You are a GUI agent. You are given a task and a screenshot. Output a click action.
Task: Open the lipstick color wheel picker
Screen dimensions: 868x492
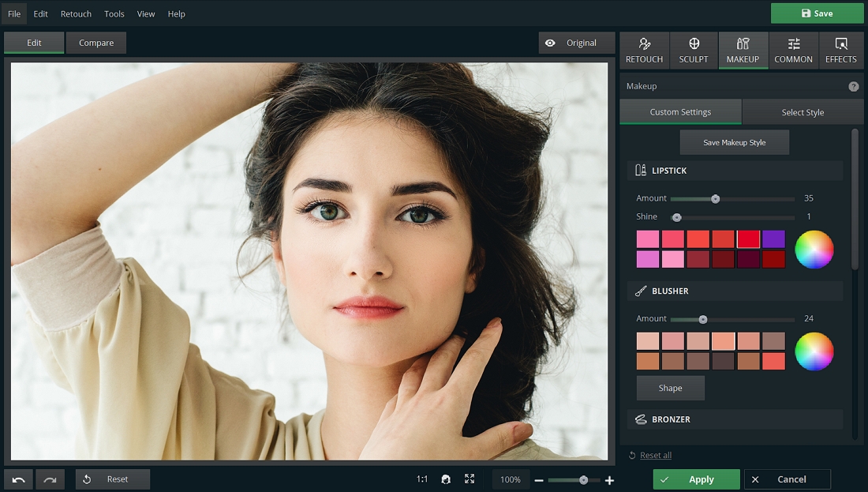coord(814,250)
